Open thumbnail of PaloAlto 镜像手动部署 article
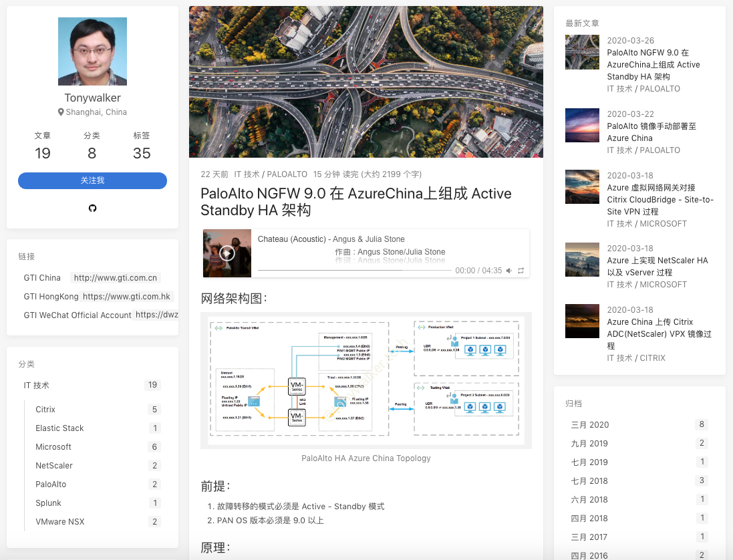Screen dimensions: 733x560 [x=582, y=126]
